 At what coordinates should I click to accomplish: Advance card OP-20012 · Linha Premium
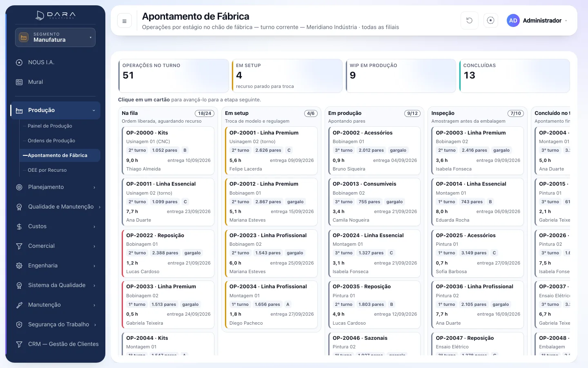point(271,202)
